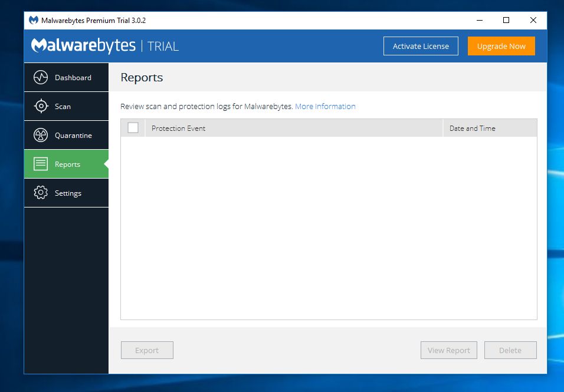Click the Activate License button
This screenshot has width=564, height=392.
(421, 46)
